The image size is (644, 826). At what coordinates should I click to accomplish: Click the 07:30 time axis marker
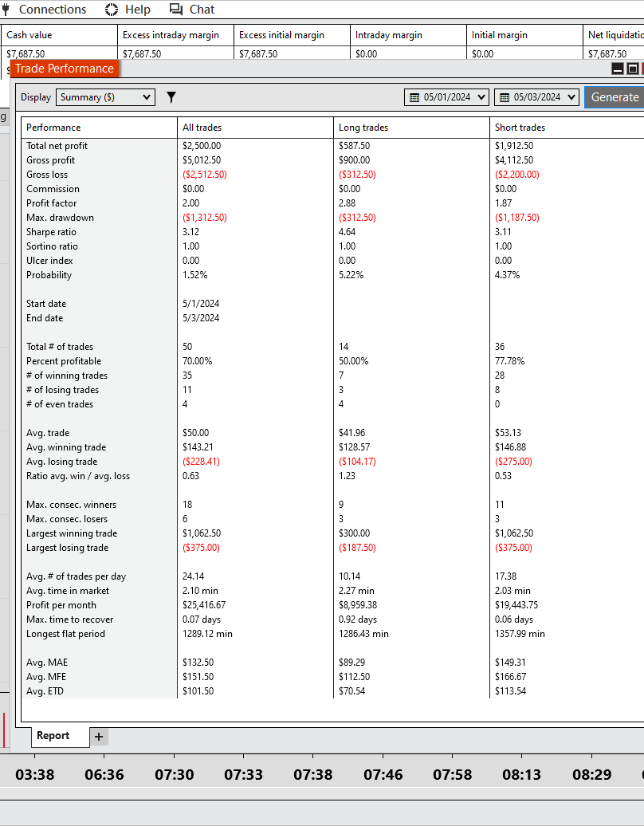click(x=175, y=774)
